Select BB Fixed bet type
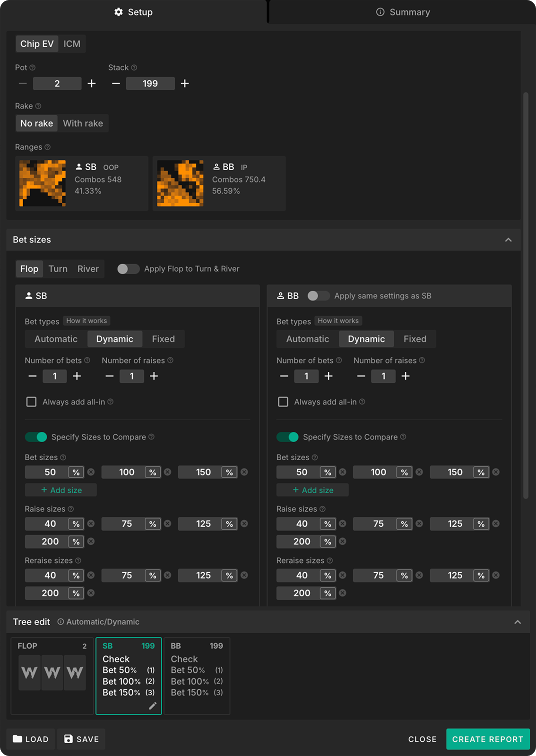Screen dimensions: 536x756 coord(415,339)
